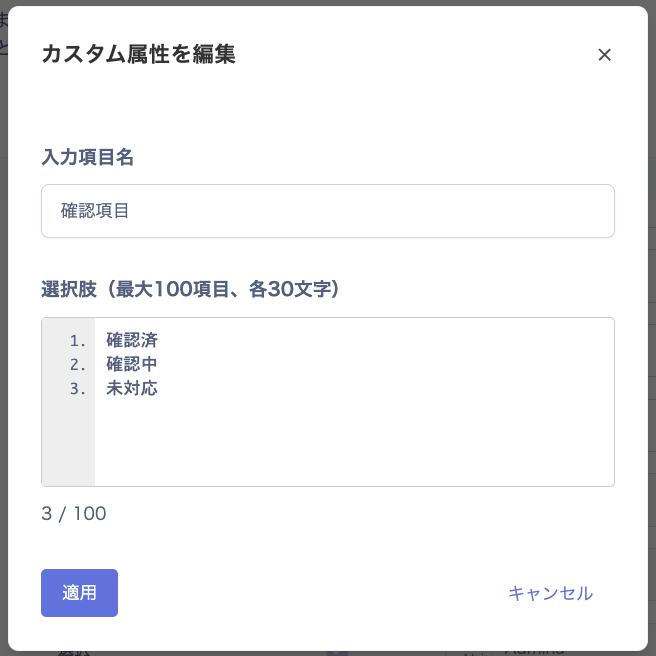Click line number 3 in the gutter

(x=79, y=388)
